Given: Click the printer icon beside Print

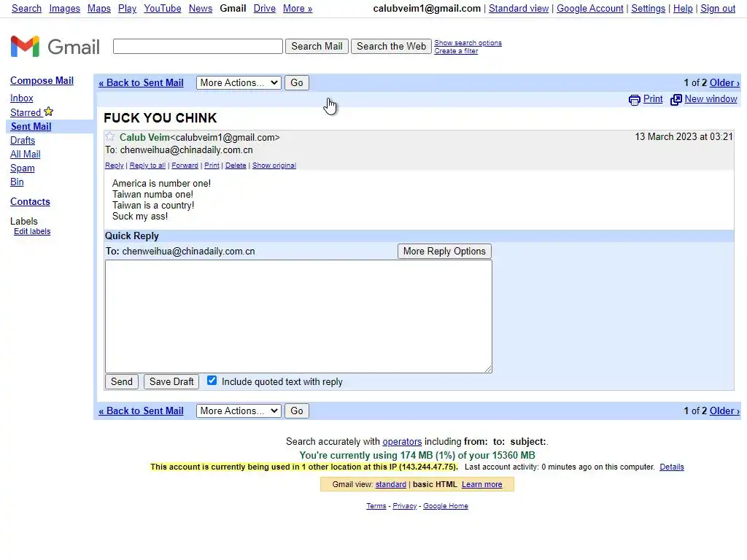Looking at the screenshot, I should 634,99.
